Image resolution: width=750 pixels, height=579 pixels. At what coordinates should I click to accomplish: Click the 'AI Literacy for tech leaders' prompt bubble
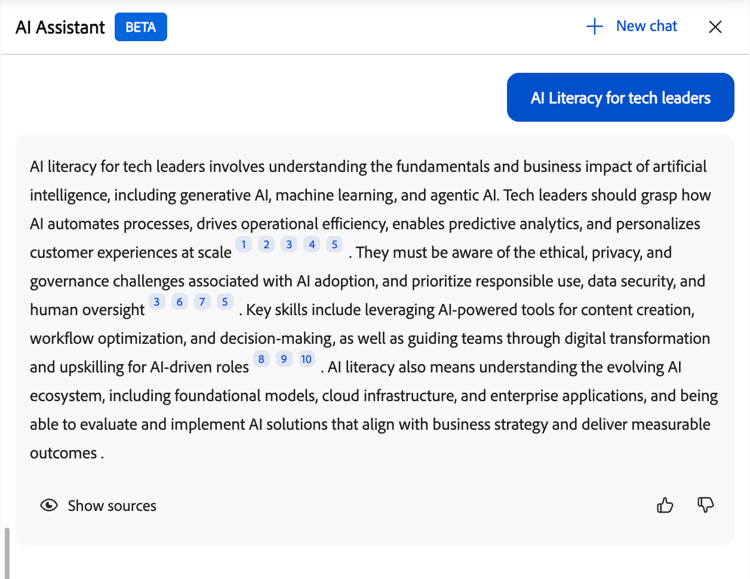click(x=620, y=98)
